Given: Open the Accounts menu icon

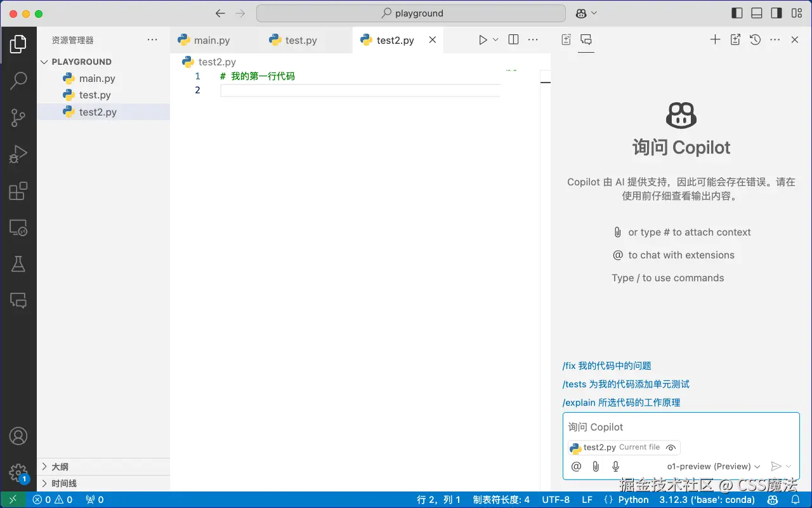Looking at the screenshot, I should coord(18,436).
